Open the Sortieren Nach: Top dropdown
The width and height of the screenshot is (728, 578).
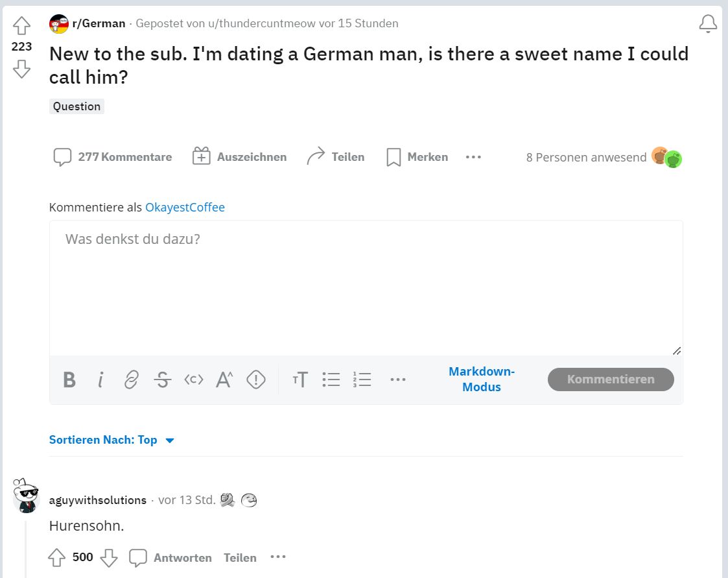tap(112, 440)
